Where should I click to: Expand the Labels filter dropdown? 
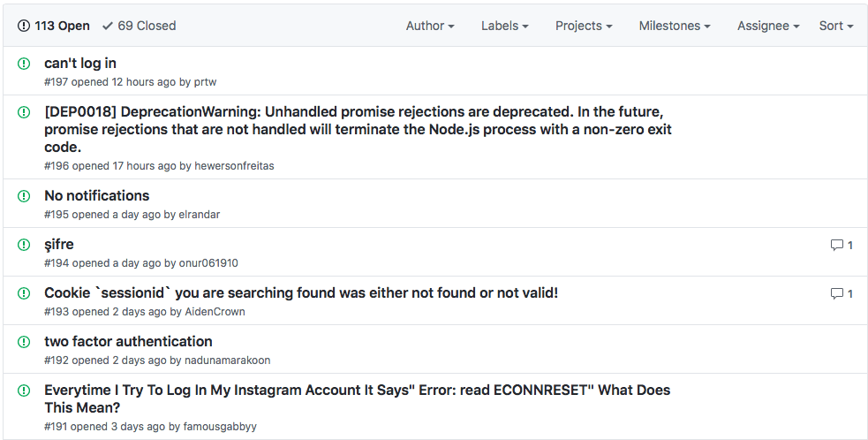coord(504,26)
